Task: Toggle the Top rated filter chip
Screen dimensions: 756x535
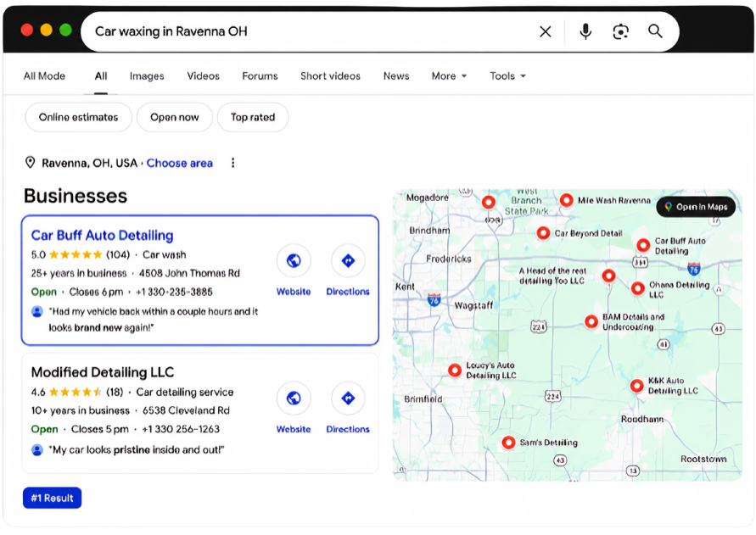Action: tap(253, 117)
